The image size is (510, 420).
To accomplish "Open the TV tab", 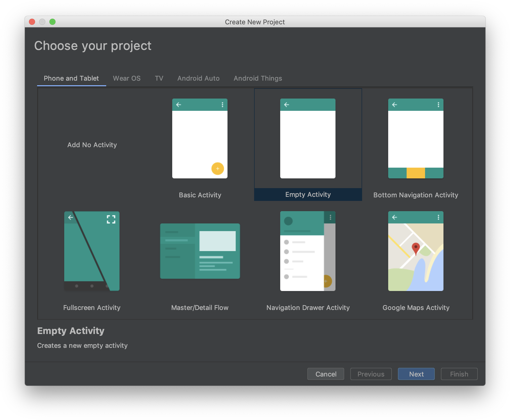I will [x=159, y=78].
